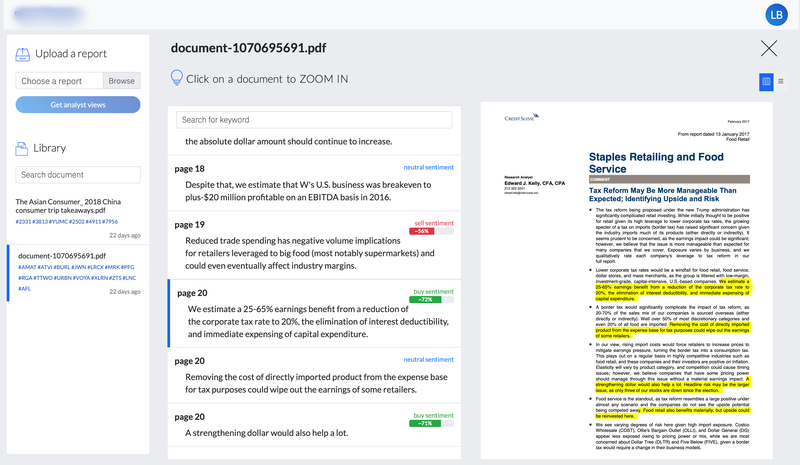This screenshot has width=800, height=465.
Task: Click the red -56% sentiment bar
Action: coord(421,231)
